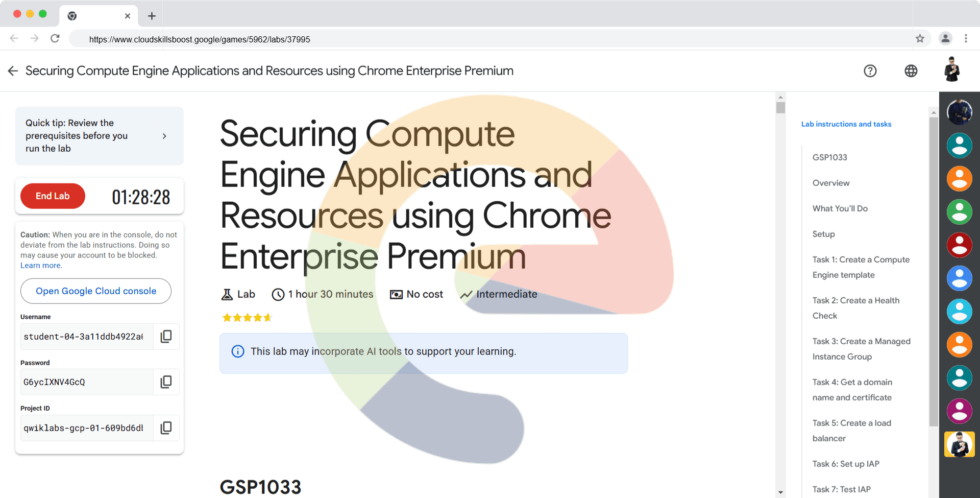Click the End Lab button
Viewport: 980px width, 498px height.
pos(53,196)
